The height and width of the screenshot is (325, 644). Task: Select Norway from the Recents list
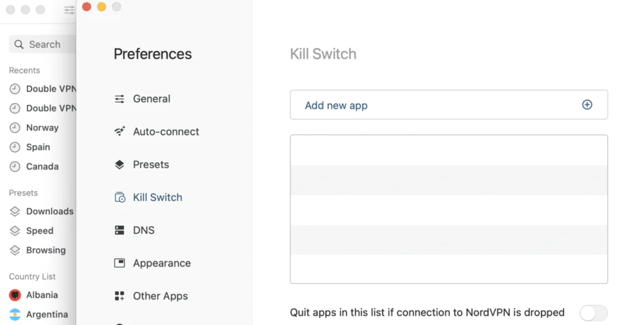click(x=42, y=128)
